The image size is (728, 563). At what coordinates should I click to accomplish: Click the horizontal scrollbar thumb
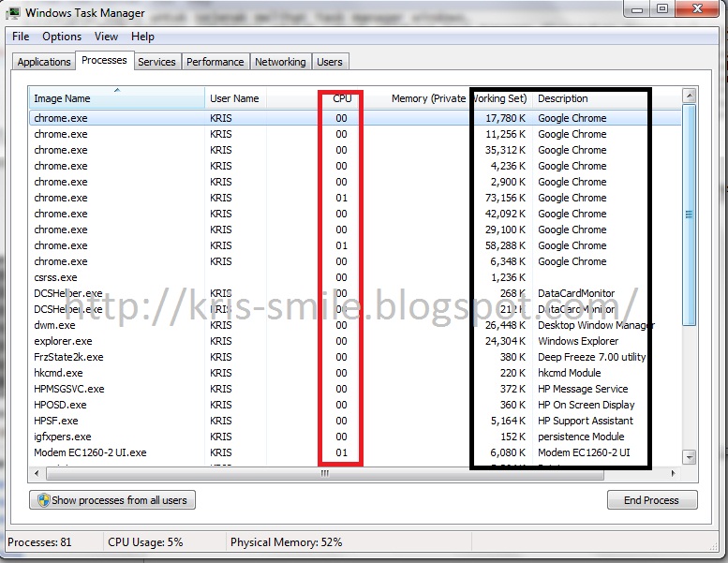coord(325,473)
